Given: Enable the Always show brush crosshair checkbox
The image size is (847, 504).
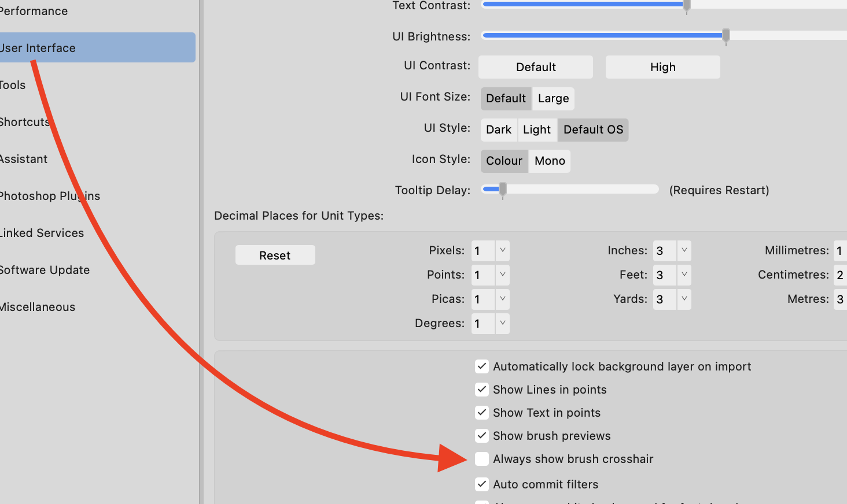Looking at the screenshot, I should click(x=481, y=458).
